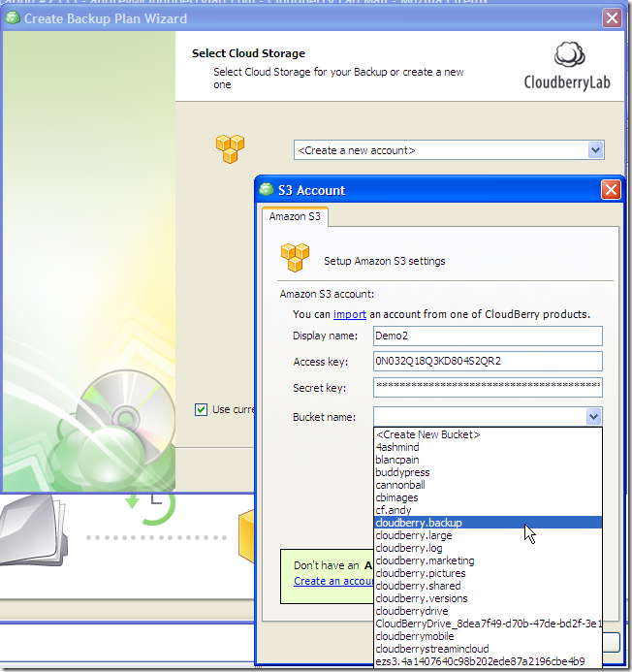The width and height of the screenshot is (632, 672).
Task: Close the S3 Account dialog
Action: 611,189
